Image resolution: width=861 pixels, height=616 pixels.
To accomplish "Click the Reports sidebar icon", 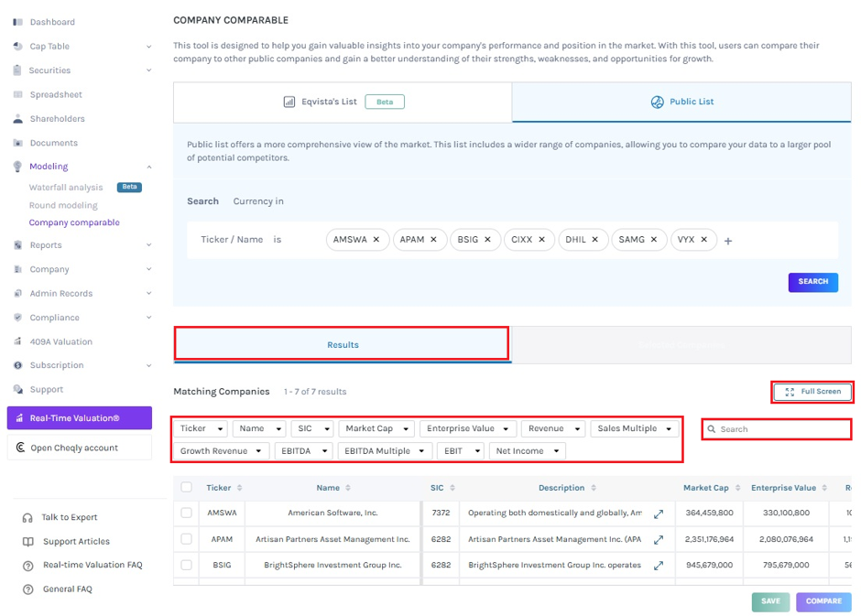I will point(18,245).
